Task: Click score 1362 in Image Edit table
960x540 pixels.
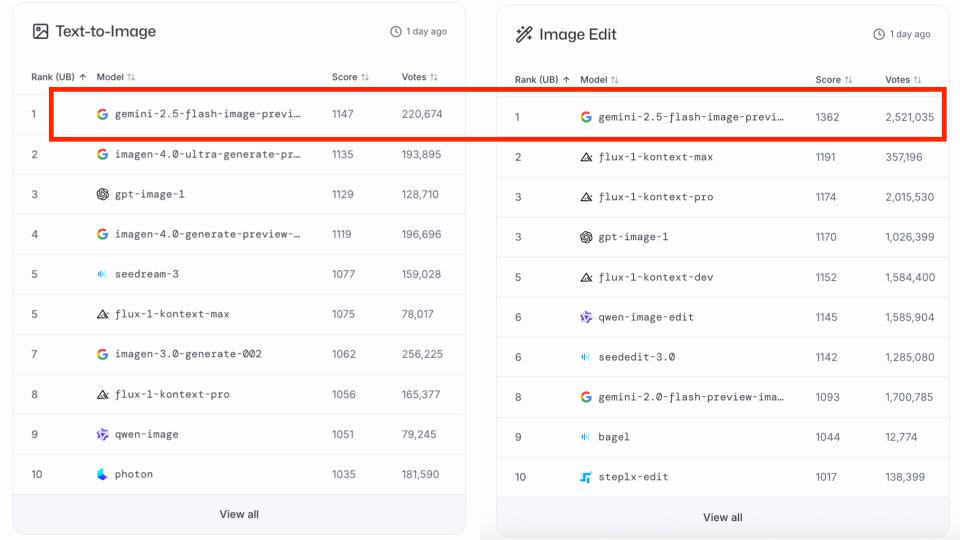Action: (827, 117)
